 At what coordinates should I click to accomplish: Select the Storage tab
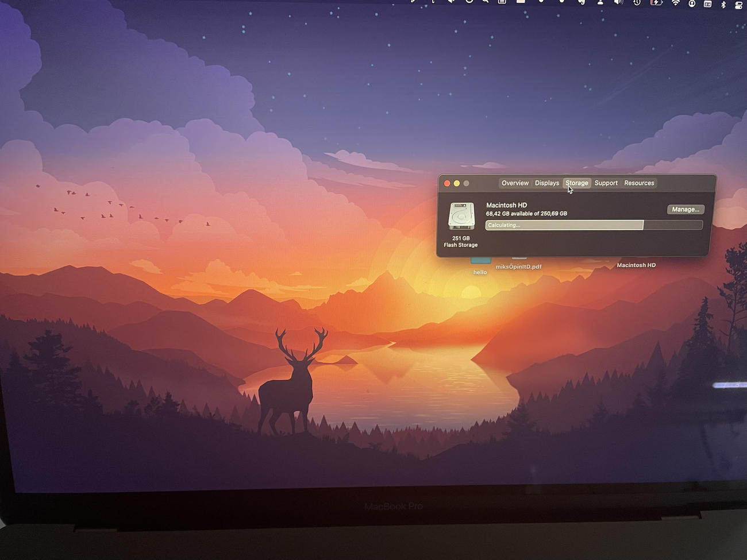pyautogui.click(x=576, y=183)
